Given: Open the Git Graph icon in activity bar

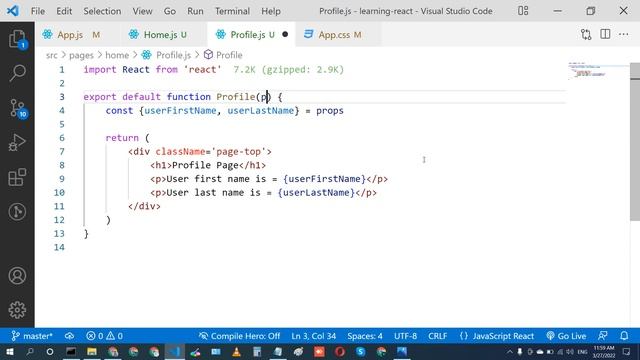Looking at the screenshot, I should [17, 211].
